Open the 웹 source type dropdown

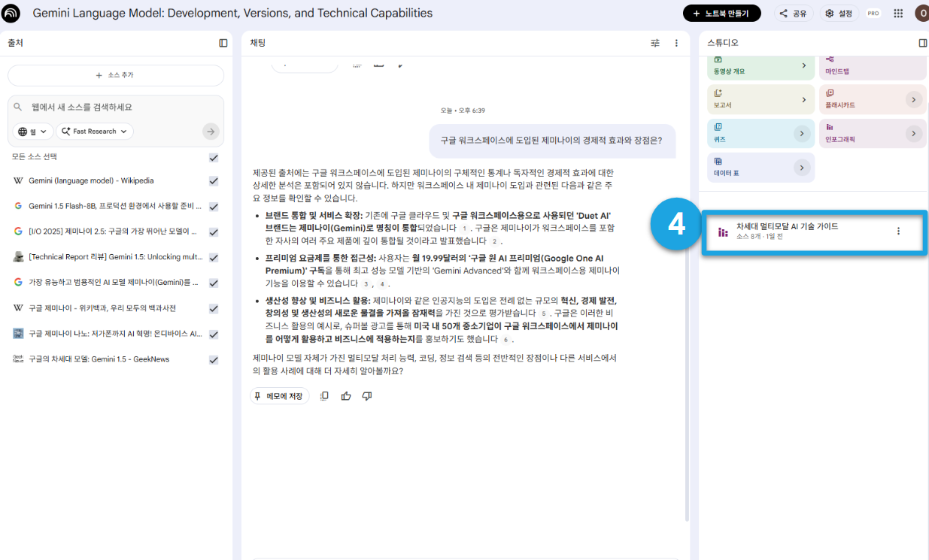click(x=33, y=132)
